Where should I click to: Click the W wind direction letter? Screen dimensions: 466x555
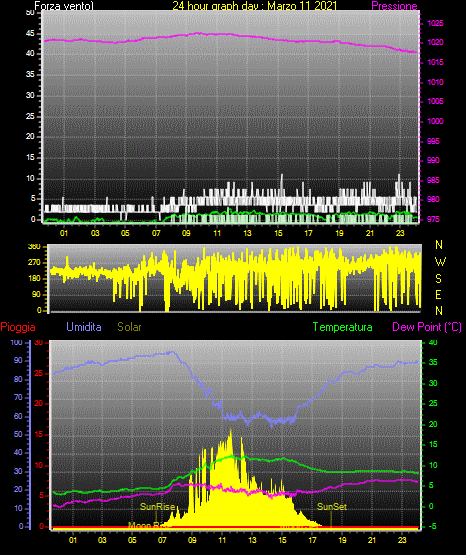coord(440,262)
